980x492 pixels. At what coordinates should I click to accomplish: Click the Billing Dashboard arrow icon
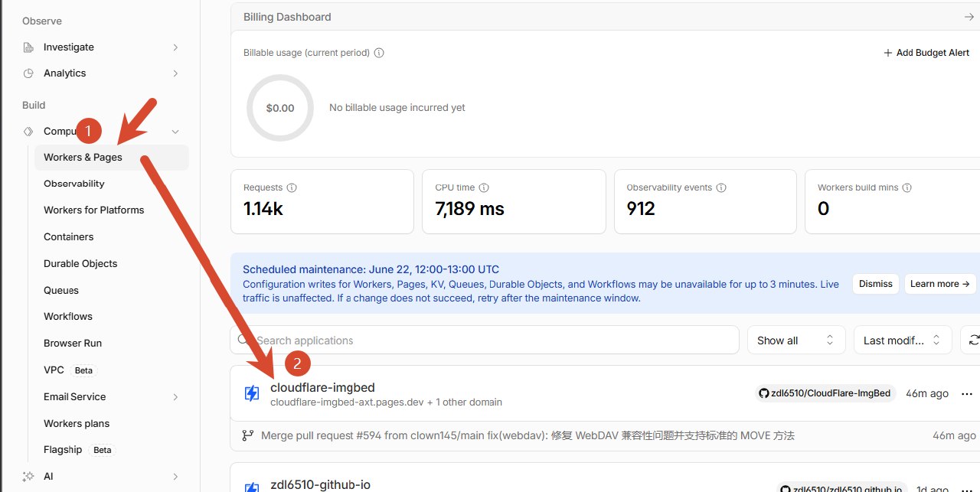(969, 17)
